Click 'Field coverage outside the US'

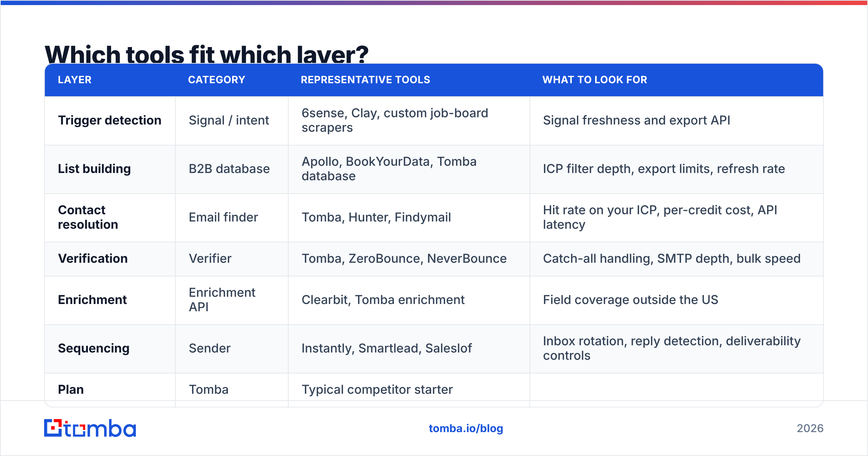630,300
